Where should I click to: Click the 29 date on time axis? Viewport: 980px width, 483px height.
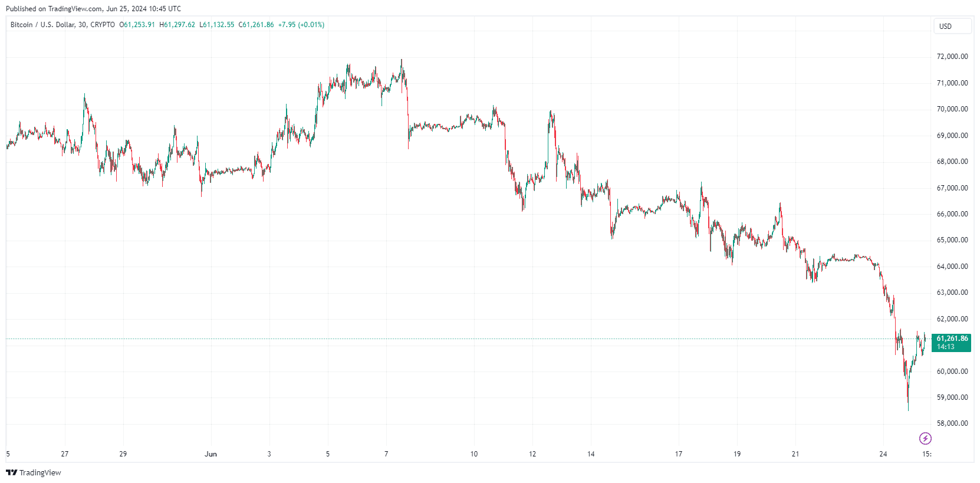coord(123,454)
